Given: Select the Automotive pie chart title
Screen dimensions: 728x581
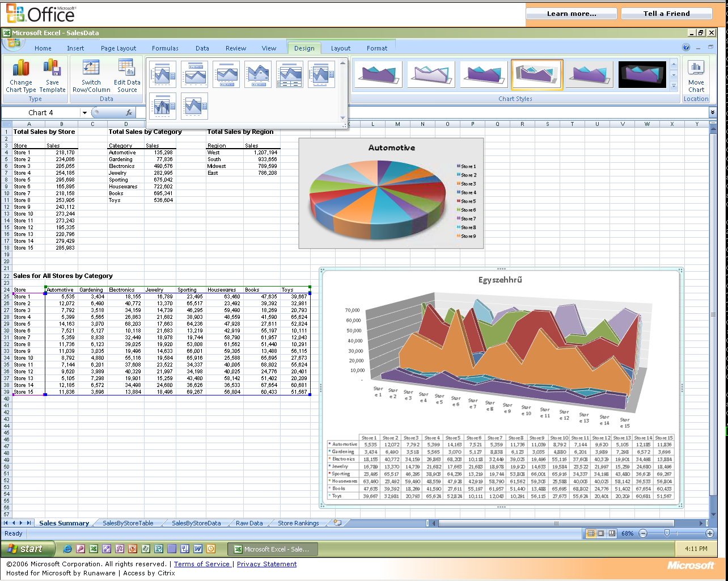Looking at the screenshot, I should [391, 148].
